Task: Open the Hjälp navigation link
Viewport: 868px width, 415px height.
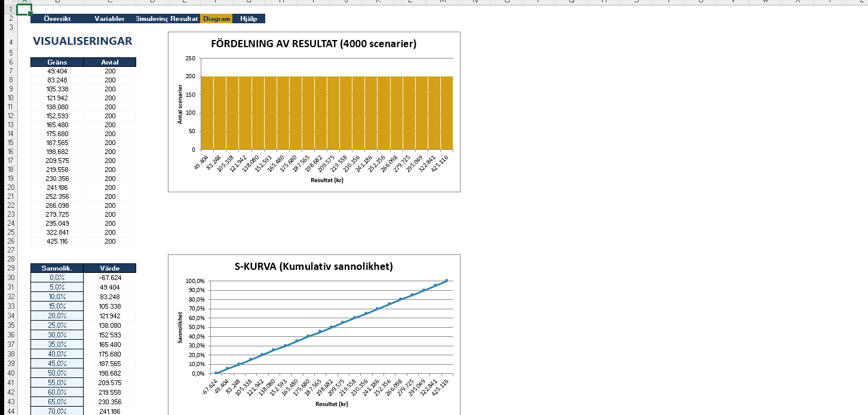Action: (x=249, y=19)
